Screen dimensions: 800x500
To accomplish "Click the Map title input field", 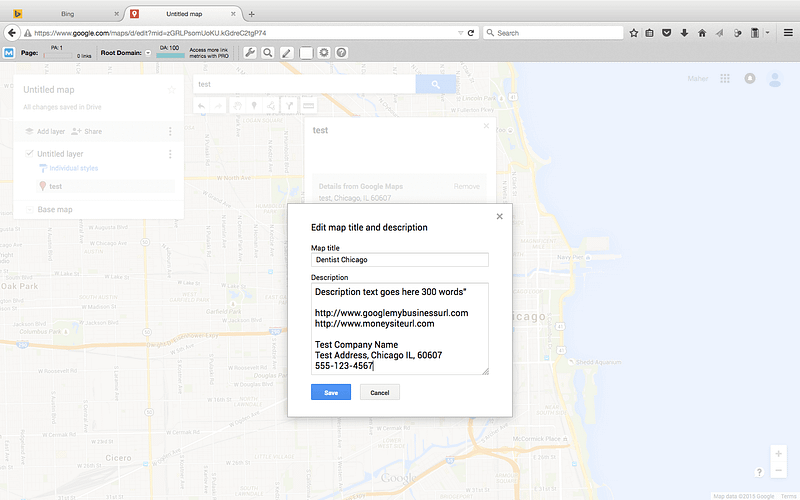I will coord(399,260).
